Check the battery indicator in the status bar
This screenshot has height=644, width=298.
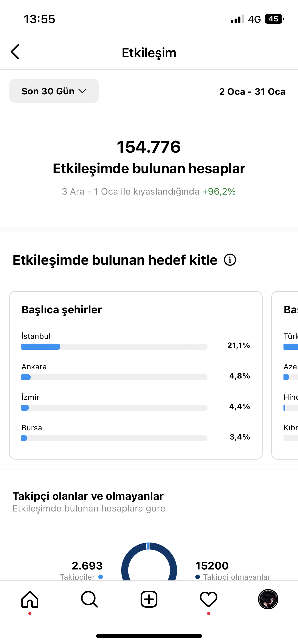[x=274, y=19]
